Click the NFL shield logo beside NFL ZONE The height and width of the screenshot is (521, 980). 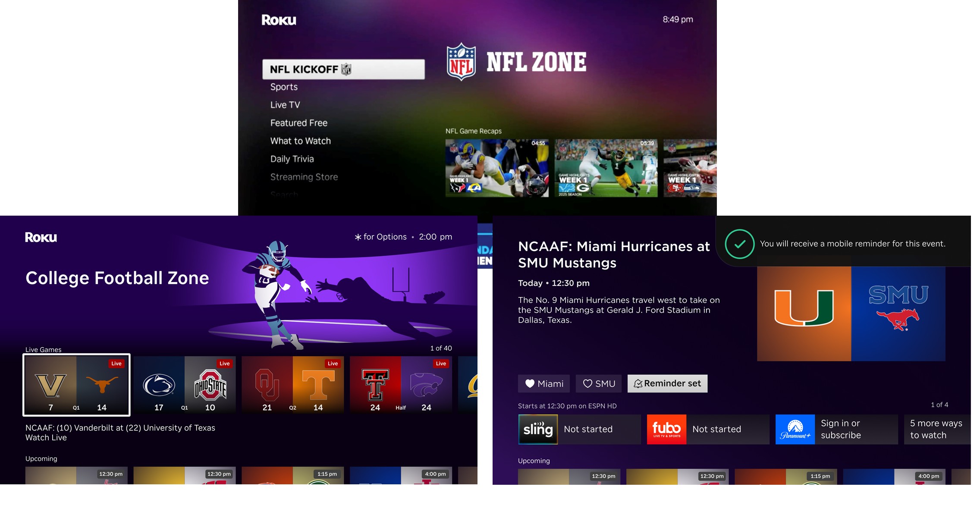click(461, 62)
